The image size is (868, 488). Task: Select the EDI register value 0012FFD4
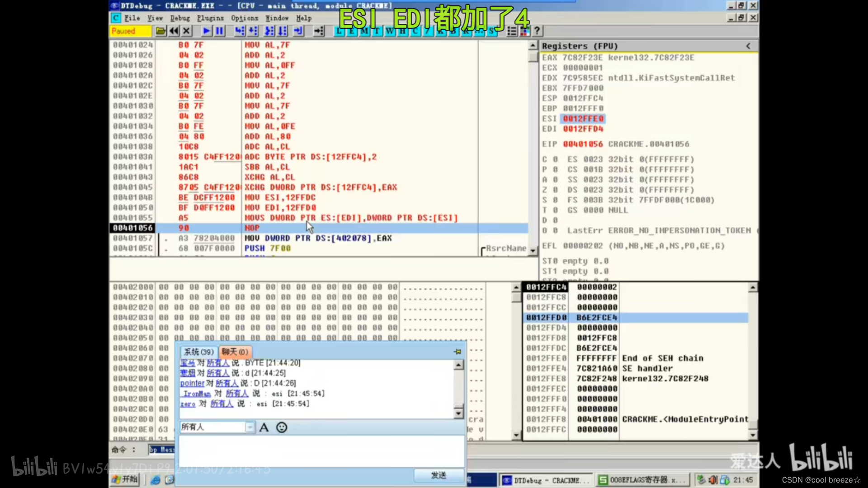pos(583,129)
